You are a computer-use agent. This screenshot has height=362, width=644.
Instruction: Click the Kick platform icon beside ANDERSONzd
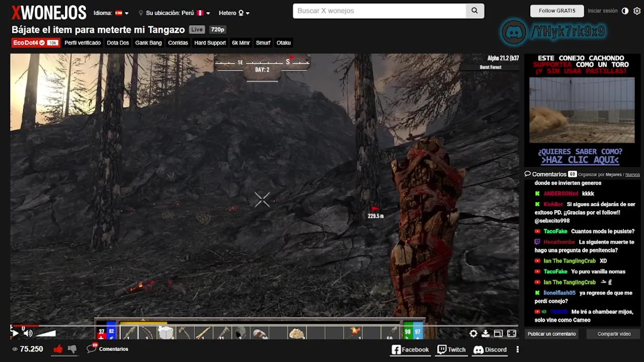click(537, 194)
